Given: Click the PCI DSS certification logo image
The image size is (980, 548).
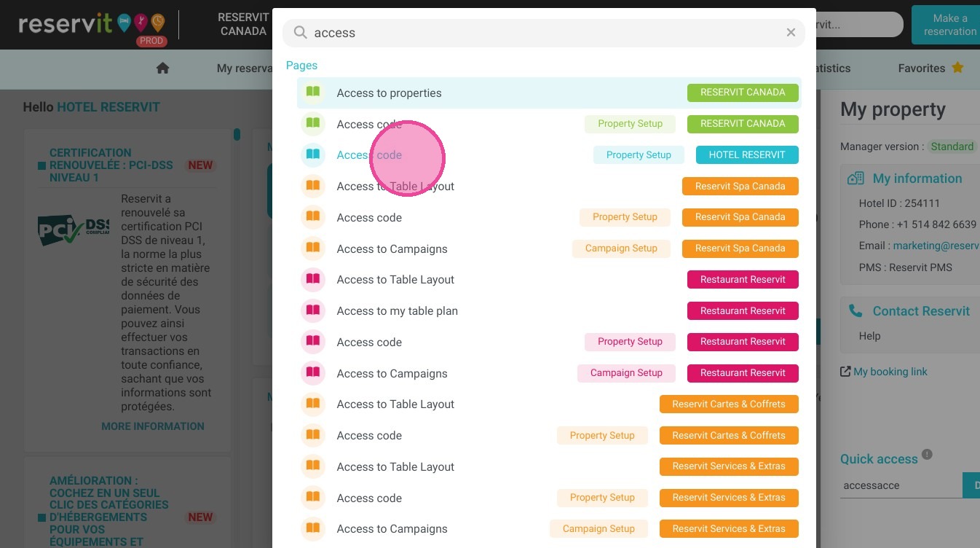Looking at the screenshot, I should click(x=74, y=229).
